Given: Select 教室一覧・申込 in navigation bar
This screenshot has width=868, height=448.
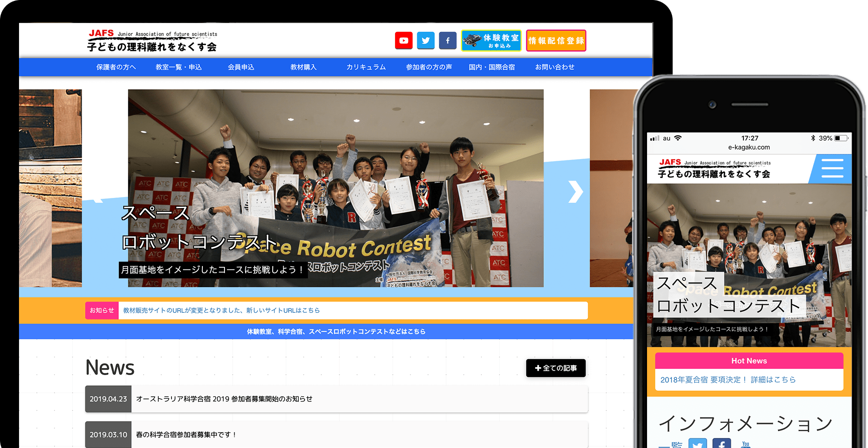Looking at the screenshot, I should (179, 67).
